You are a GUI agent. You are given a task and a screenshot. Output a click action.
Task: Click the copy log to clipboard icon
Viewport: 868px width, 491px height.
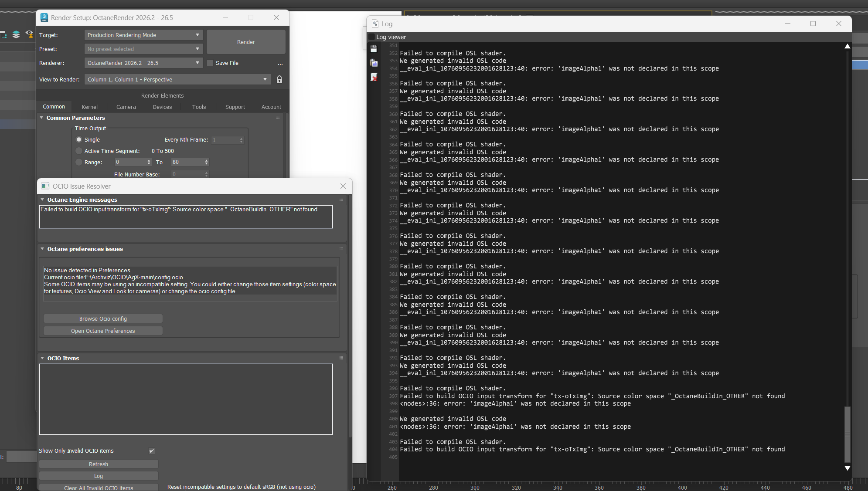click(x=374, y=63)
